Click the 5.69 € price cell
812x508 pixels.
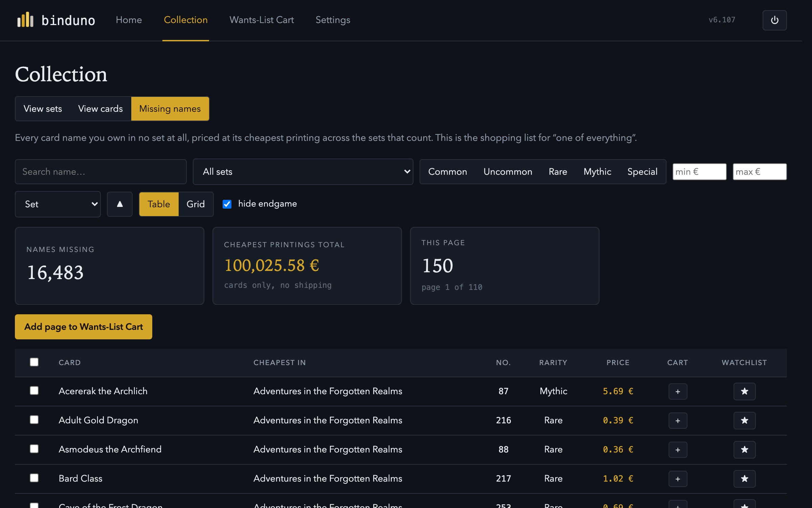[x=618, y=391]
